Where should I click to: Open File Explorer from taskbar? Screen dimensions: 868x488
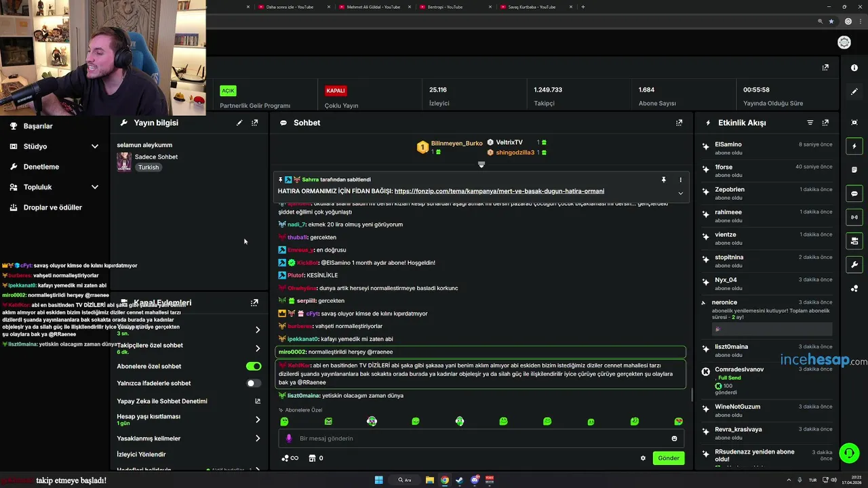click(x=430, y=480)
